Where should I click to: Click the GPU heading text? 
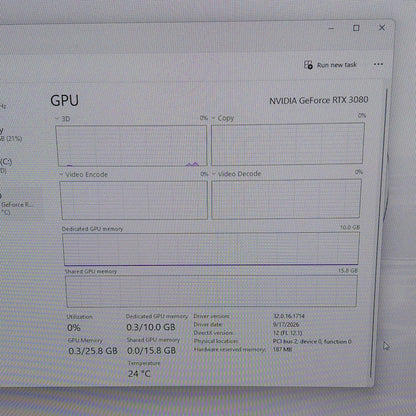coord(64,101)
